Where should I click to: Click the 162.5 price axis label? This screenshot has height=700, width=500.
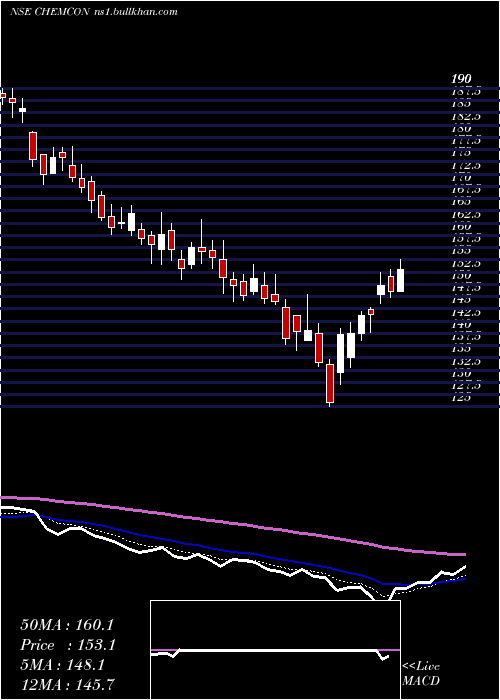(467, 215)
